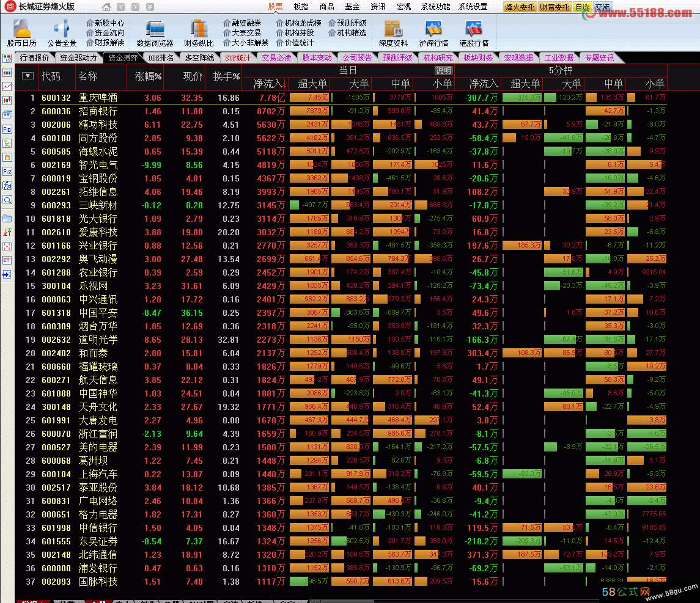The height and width of the screenshot is (603, 700).
Task: Open 财务纵比 financial comparison
Action: coord(199,33)
